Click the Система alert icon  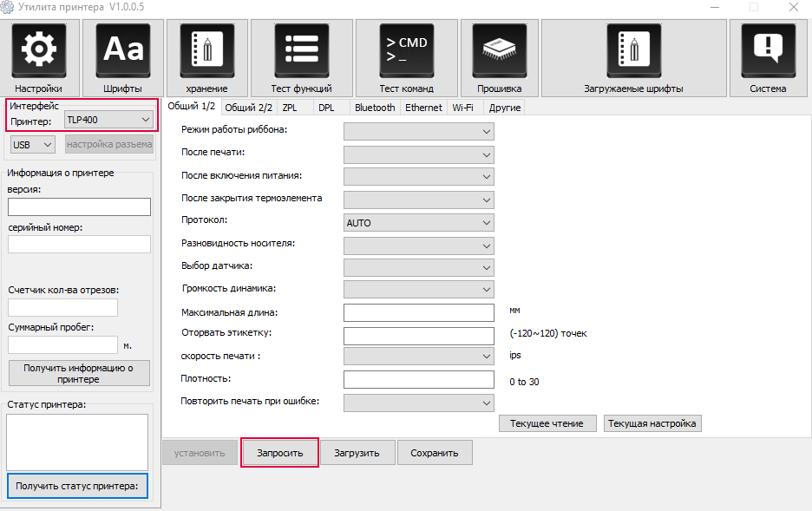(x=768, y=50)
